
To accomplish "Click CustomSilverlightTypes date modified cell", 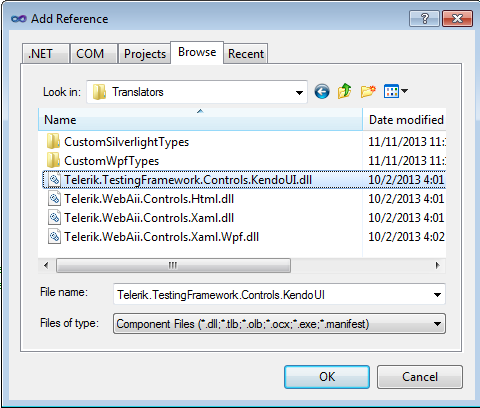I will pos(407,142).
